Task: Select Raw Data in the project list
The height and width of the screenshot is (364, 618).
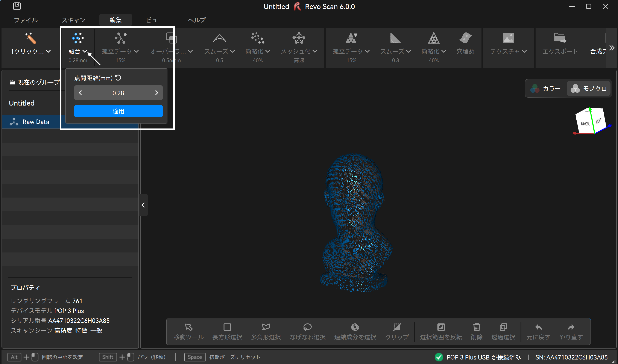Action: point(36,122)
